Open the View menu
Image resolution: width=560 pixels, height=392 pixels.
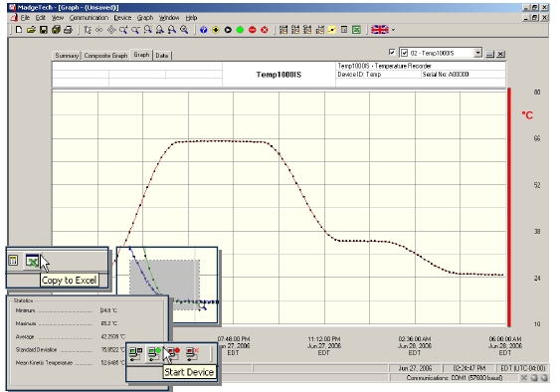(58, 18)
